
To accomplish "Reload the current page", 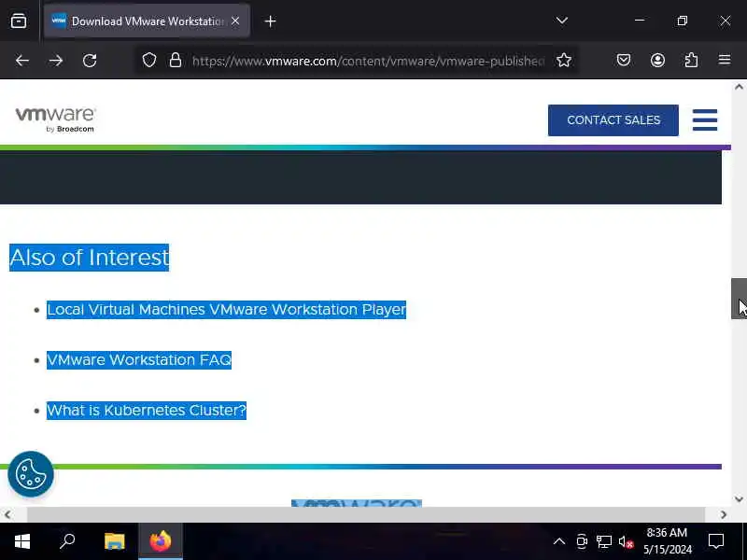I will coord(90,61).
